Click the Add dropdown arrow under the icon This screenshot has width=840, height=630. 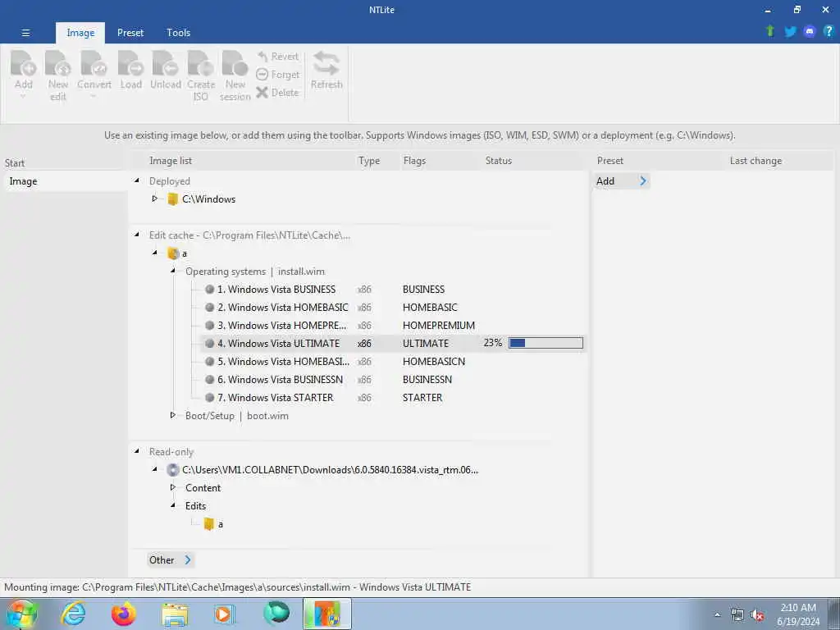tap(23, 97)
